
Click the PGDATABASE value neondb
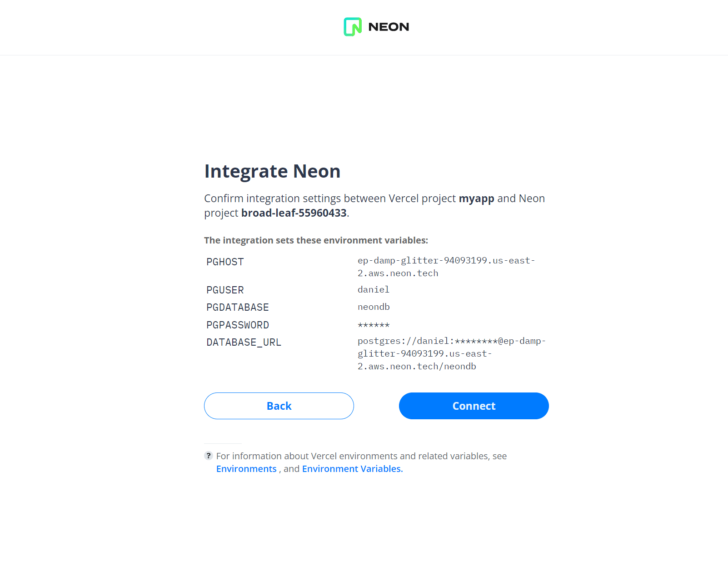(374, 307)
